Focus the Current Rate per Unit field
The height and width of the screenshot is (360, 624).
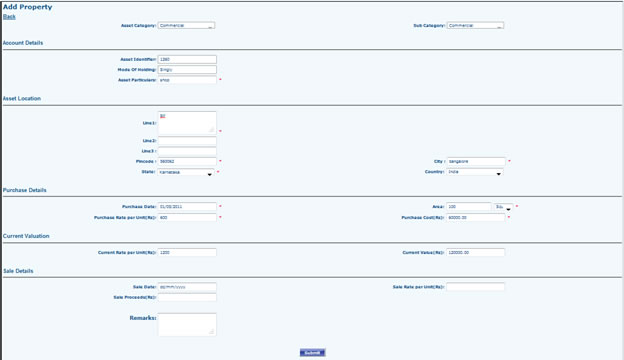(x=187, y=253)
